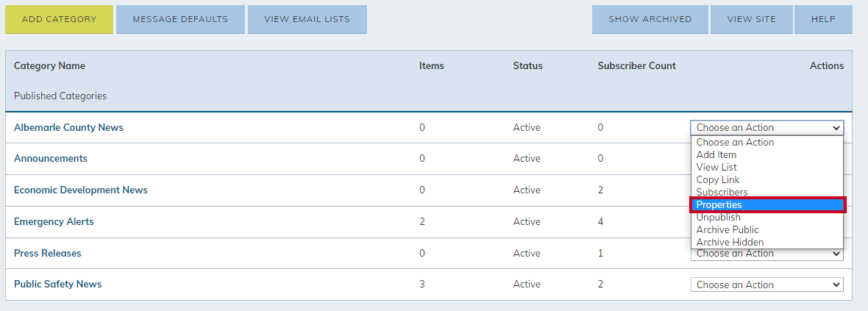Click the Items column header
The height and width of the screenshot is (311, 868).
(432, 66)
